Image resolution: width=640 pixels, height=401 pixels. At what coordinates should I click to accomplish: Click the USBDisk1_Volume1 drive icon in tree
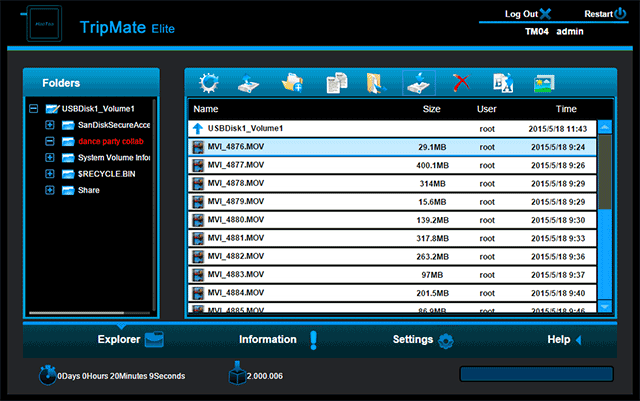(x=52, y=109)
